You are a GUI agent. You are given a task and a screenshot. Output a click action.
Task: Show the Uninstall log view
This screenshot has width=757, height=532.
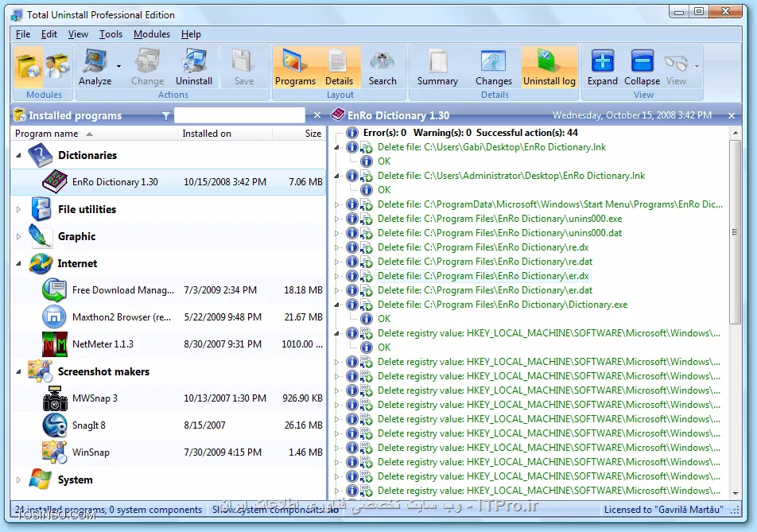[x=549, y=68]
